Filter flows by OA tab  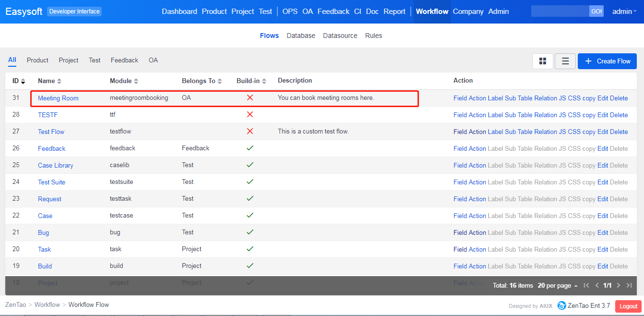[153, 60]
